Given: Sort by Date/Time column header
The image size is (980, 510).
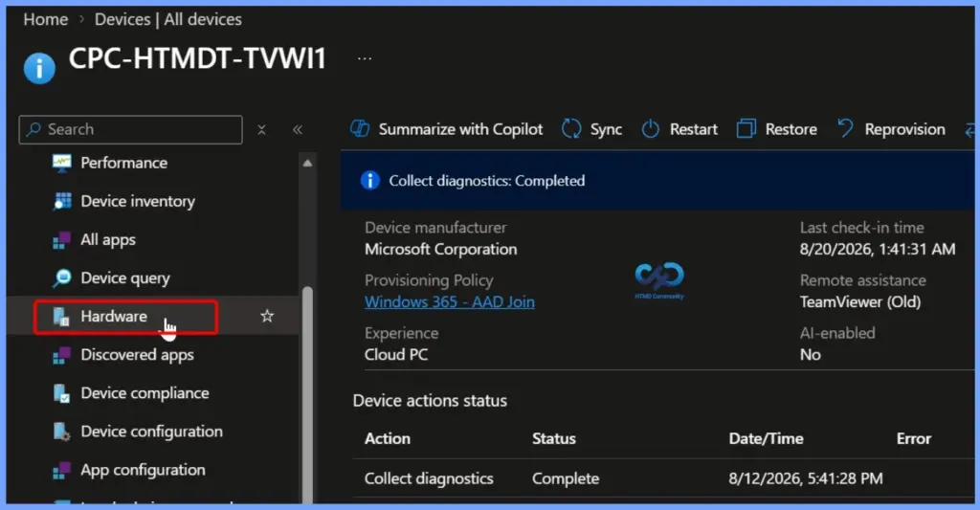Looking at the screenshot, I should 767,439.
